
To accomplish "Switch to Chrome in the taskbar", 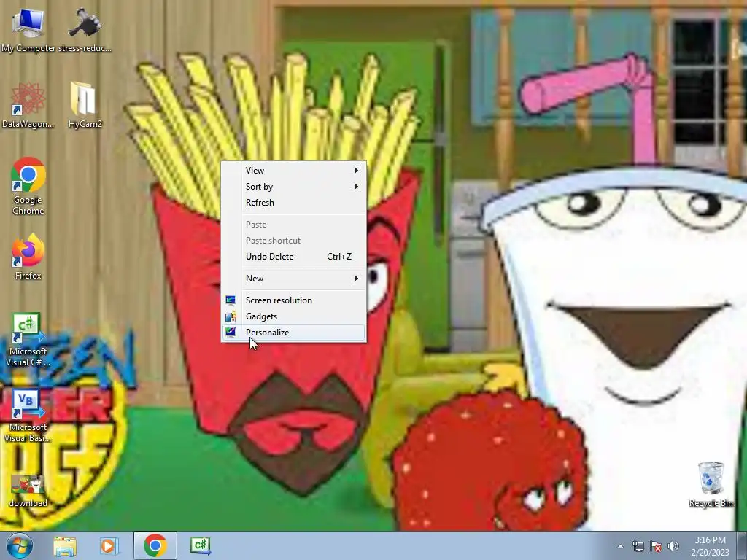I will point(155,545).
